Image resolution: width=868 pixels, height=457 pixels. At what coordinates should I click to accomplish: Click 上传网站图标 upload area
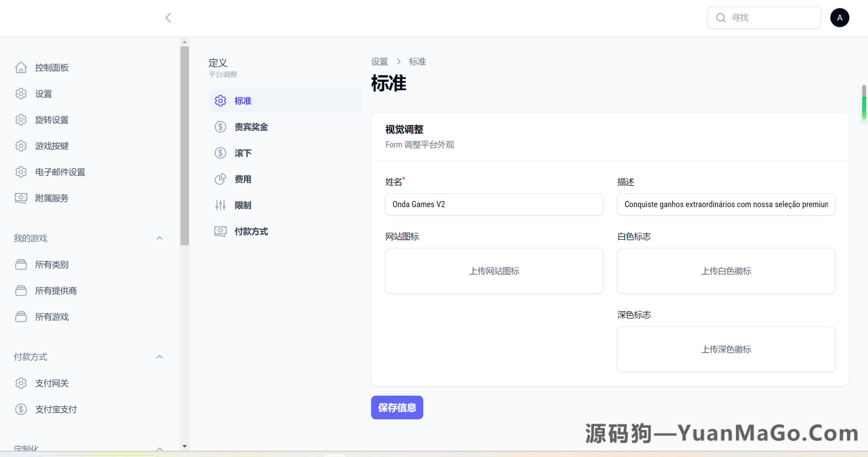pyautogui.click(x=494, y=271)
